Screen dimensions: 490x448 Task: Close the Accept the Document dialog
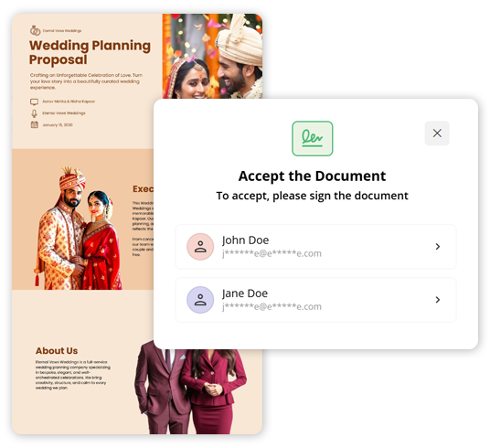[437, 133]
